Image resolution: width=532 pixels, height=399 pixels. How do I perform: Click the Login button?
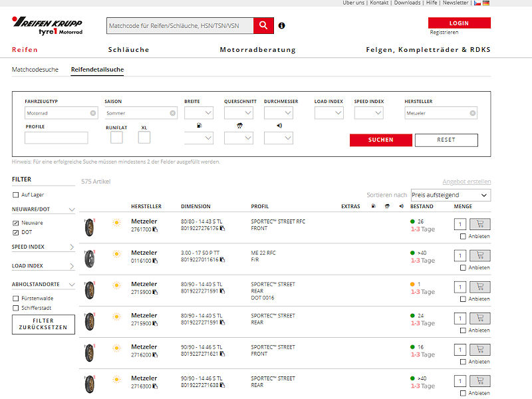(460, 23)
